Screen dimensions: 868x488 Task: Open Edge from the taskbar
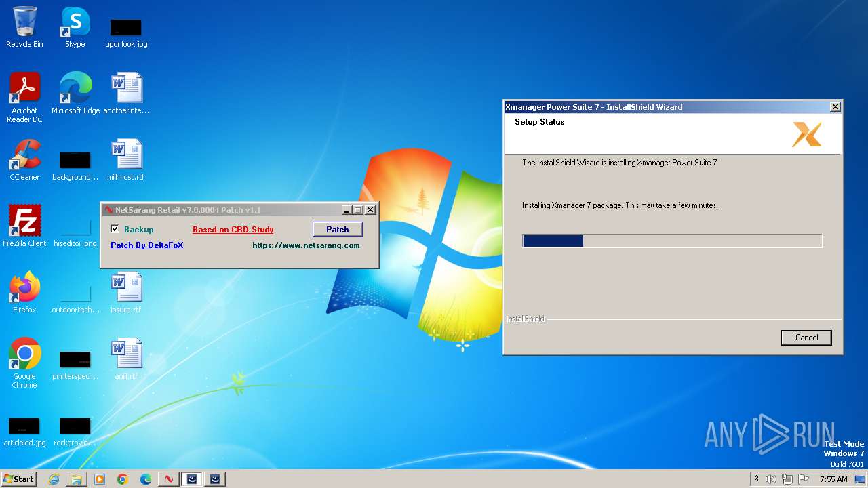click(x=146, y=479)
